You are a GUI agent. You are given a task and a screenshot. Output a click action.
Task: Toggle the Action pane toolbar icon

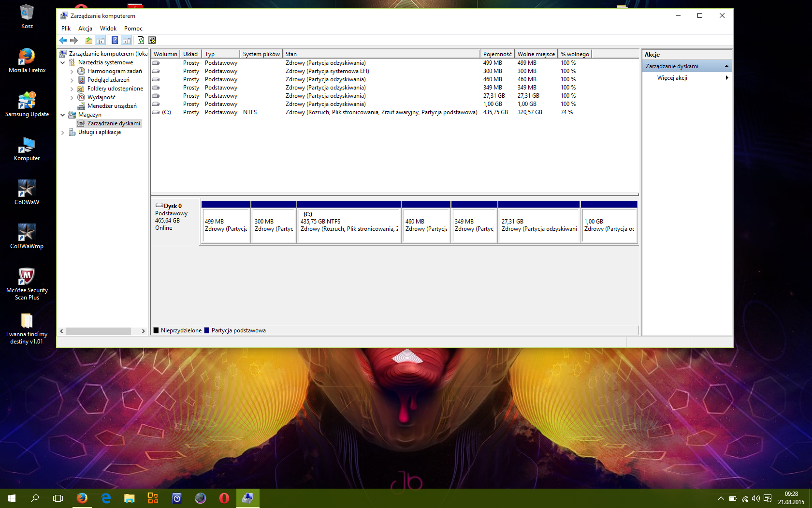[126, 40]
